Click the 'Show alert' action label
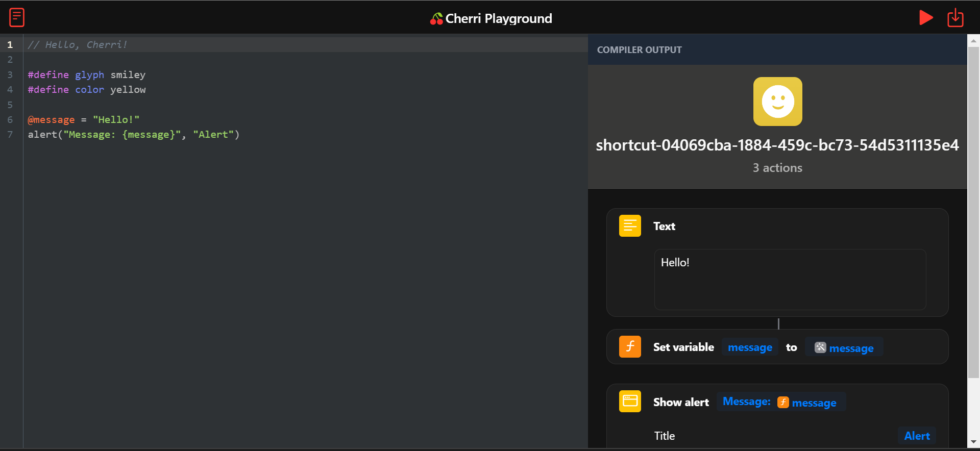The height and width of the screenshot is (451, 980). pos(681,402)
